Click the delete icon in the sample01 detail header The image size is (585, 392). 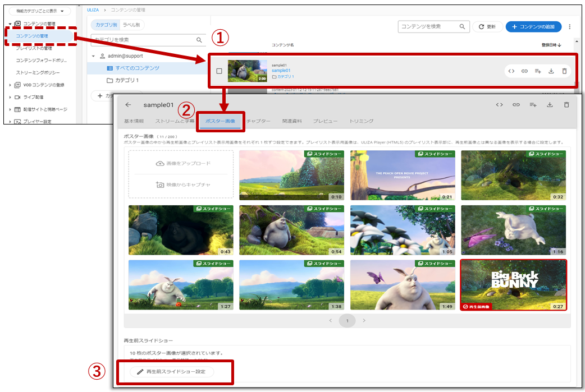coord(566,105)
